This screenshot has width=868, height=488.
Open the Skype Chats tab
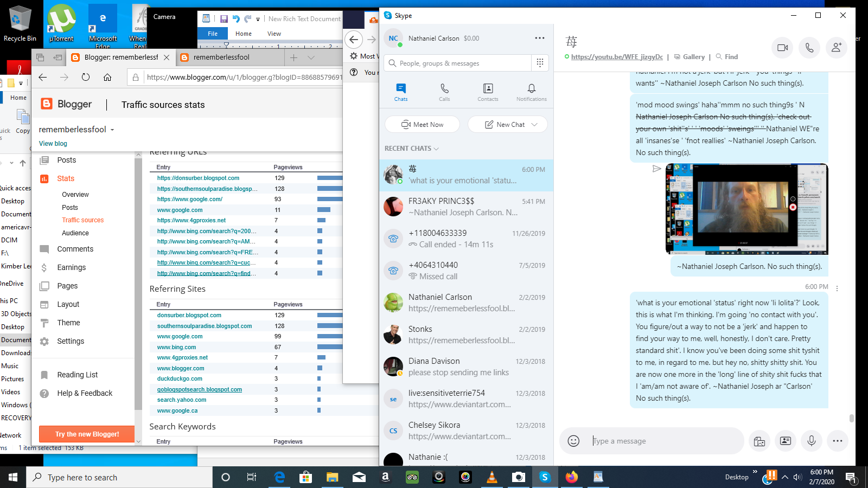point(401,92)
